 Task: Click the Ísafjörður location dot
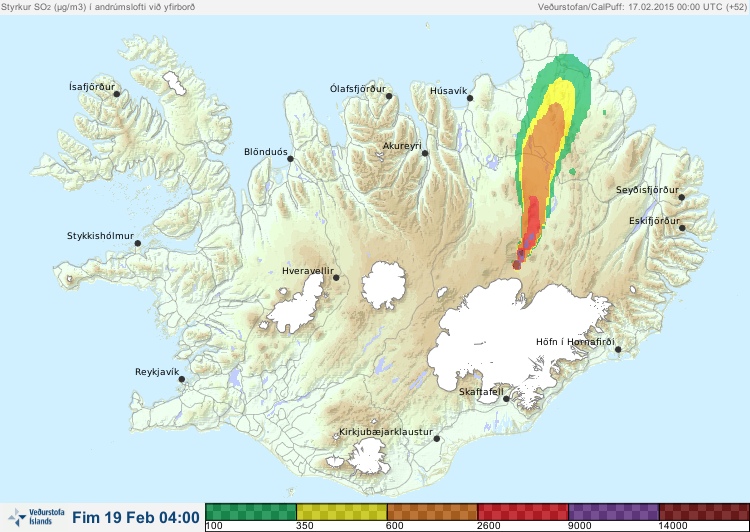click(x=116, y=94)
